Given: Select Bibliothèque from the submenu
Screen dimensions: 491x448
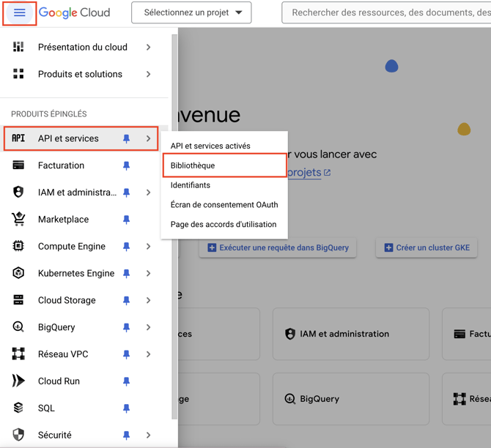Looking at the screenshot, I should [193, 165].
